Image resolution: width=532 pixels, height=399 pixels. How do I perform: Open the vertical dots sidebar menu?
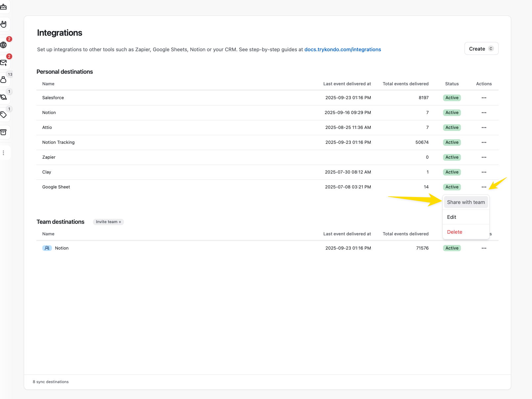click(3, 153)
